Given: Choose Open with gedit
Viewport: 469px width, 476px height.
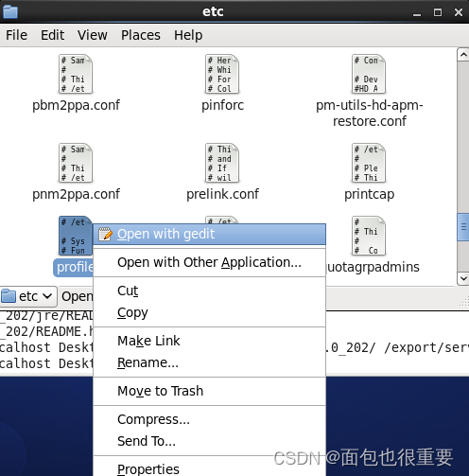Looking at the screenshot, I should [x=209, y=234].
